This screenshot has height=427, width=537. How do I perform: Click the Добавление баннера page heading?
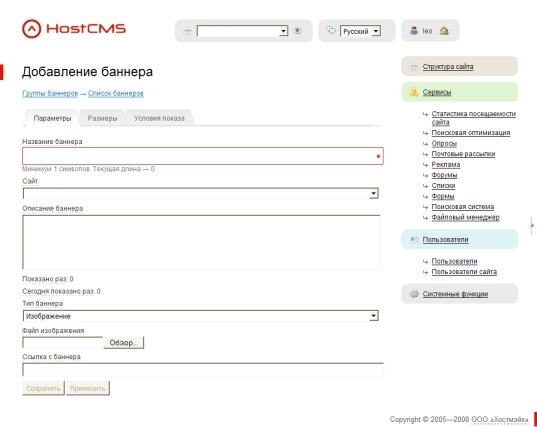tap(87, 72)
